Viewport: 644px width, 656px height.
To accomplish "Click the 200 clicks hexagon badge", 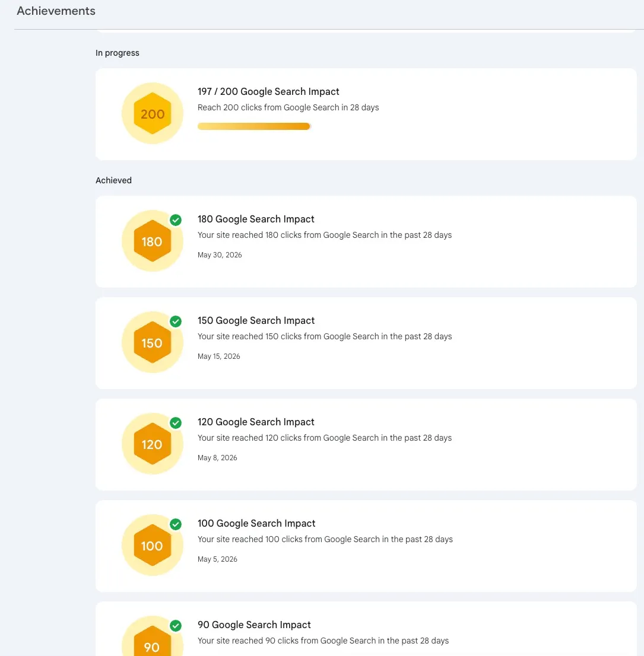I will (153, 113).
